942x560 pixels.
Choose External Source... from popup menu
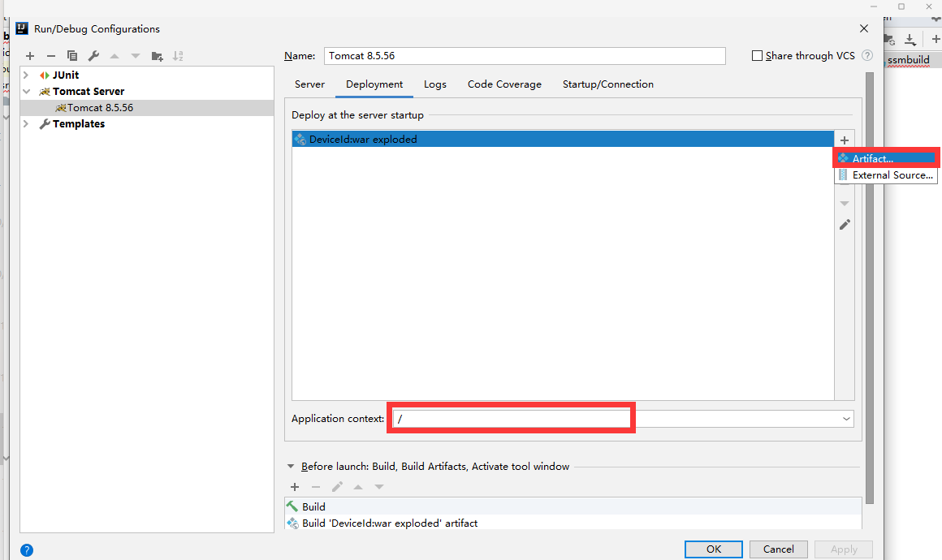pyautogui.click(x=886, y=175)
